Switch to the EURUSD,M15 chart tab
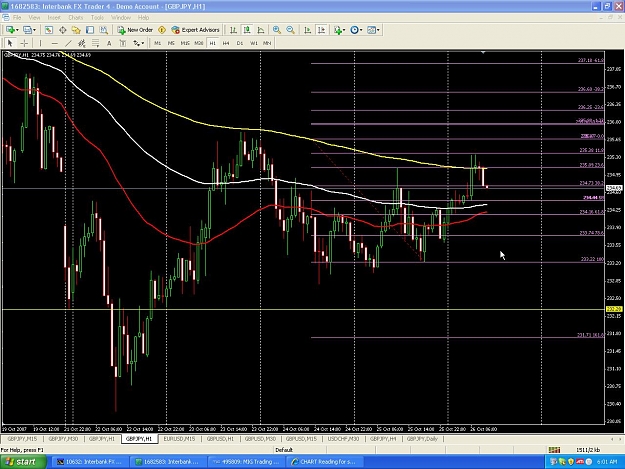 pyautogui.click(x=179, y=439)
